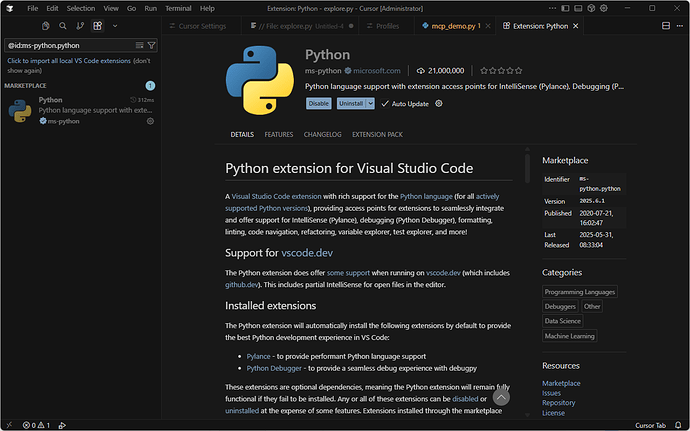Expand the Uninstall button dropdown arrow
This screenshot has width=690, height=431.
coord(370,103)
